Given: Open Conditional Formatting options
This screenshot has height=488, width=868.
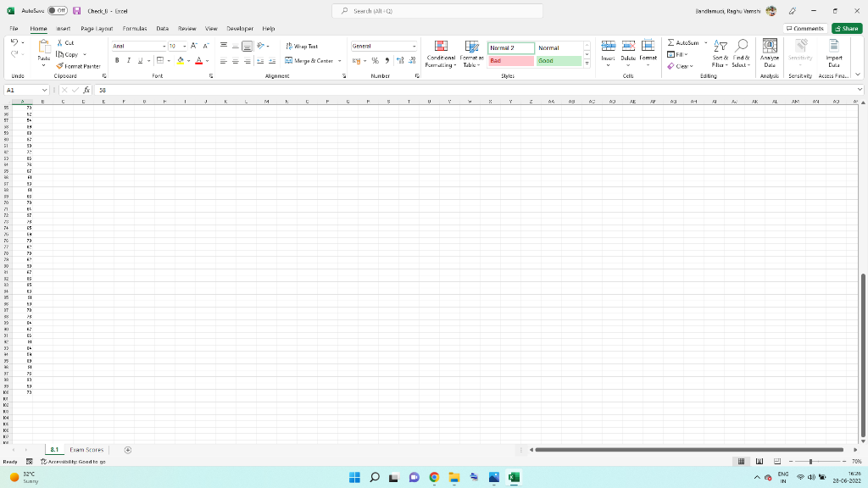Looking at the screenshot, I should point(440,55).
